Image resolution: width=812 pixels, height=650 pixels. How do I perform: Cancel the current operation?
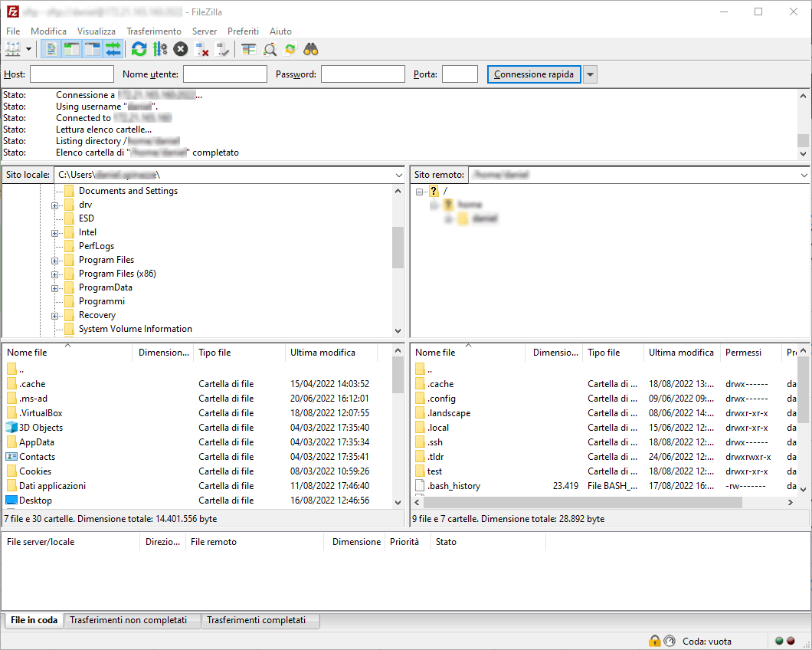(180, 50)
